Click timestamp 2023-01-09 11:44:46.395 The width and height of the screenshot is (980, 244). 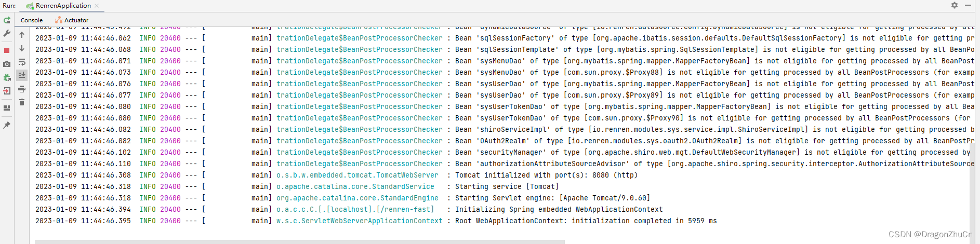tap(83, 221)
